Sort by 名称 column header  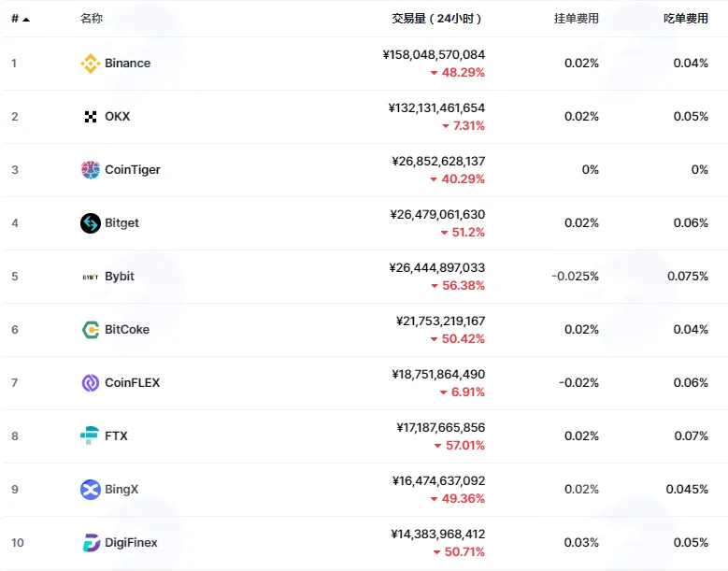(92, 19)
